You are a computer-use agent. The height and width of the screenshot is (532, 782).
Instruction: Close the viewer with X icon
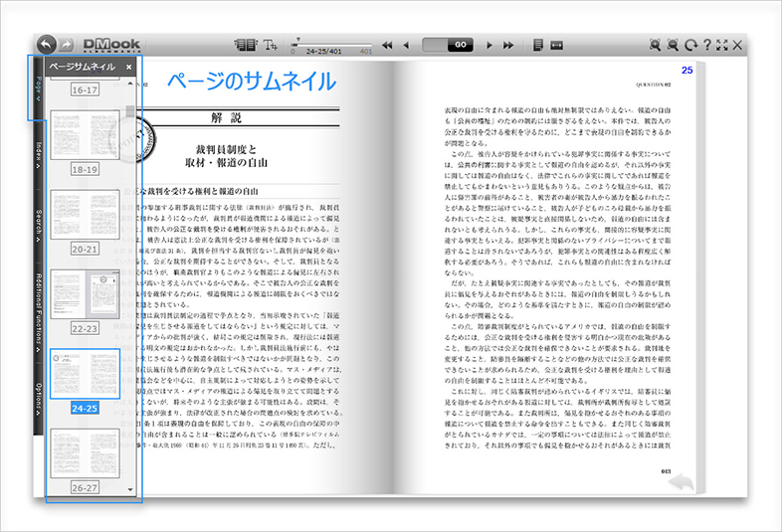[x=737, y=45]
